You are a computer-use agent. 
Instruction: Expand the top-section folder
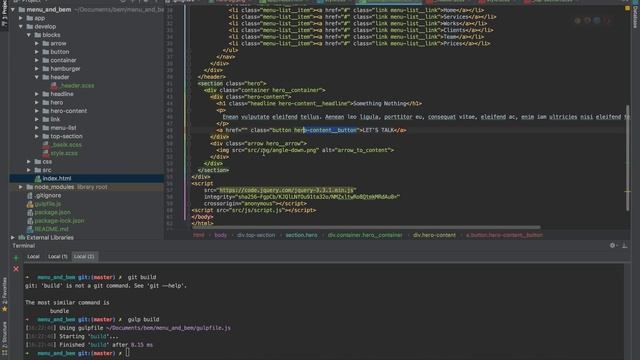[x=37, y=136]
